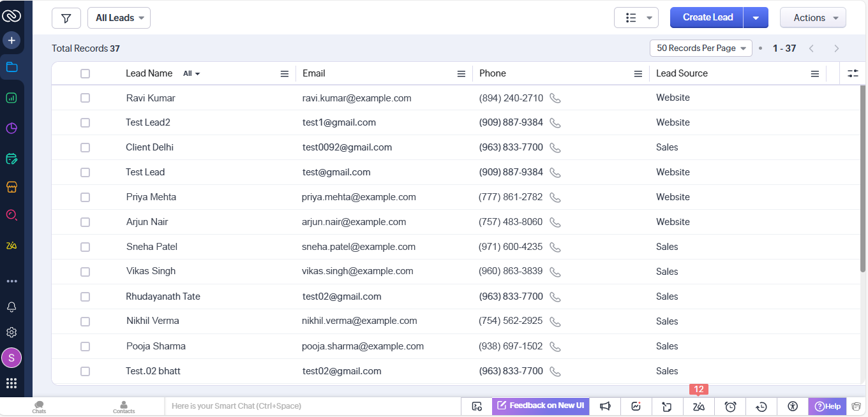Open the 50 Records Per Page dropdown

[x=701, y=48]
